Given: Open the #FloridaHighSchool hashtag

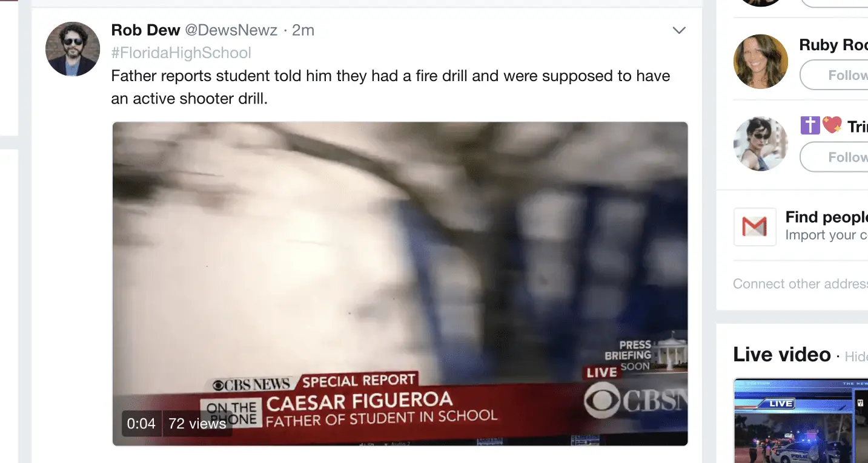Looking at the screenshot, I should tap(181, 53).
